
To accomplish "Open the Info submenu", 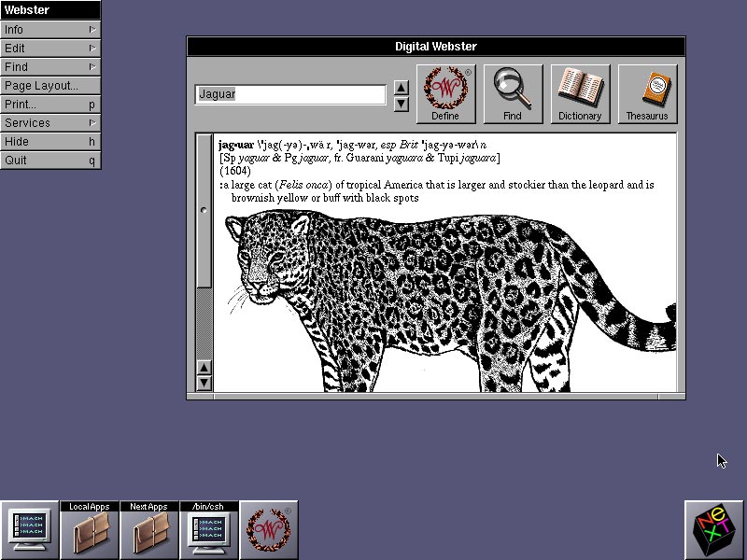I will click(50, 30).
